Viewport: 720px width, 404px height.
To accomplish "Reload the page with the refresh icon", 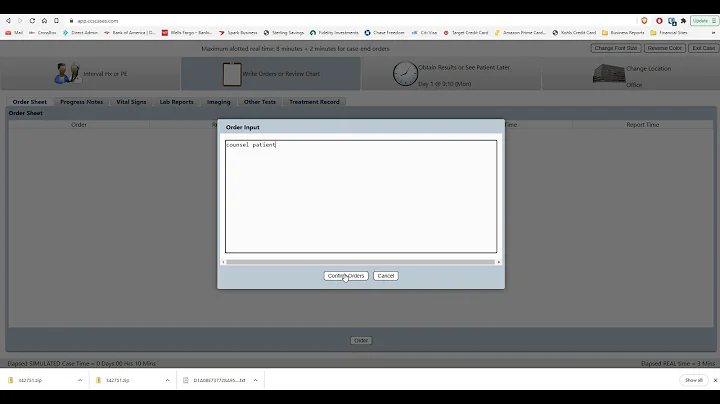I will pos(32,21).
